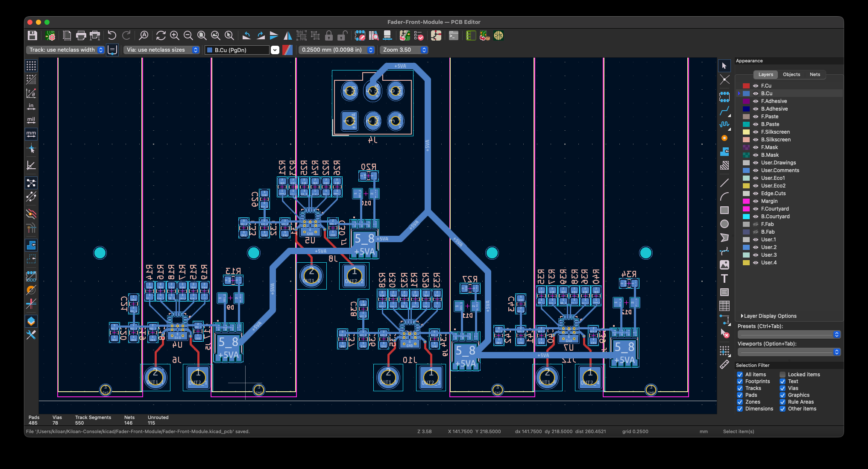Image resolution: width=868 pixels, height=469 pixels.
Task: Uncheck the Tracks selection filter
Action: (x=740, y=388)
